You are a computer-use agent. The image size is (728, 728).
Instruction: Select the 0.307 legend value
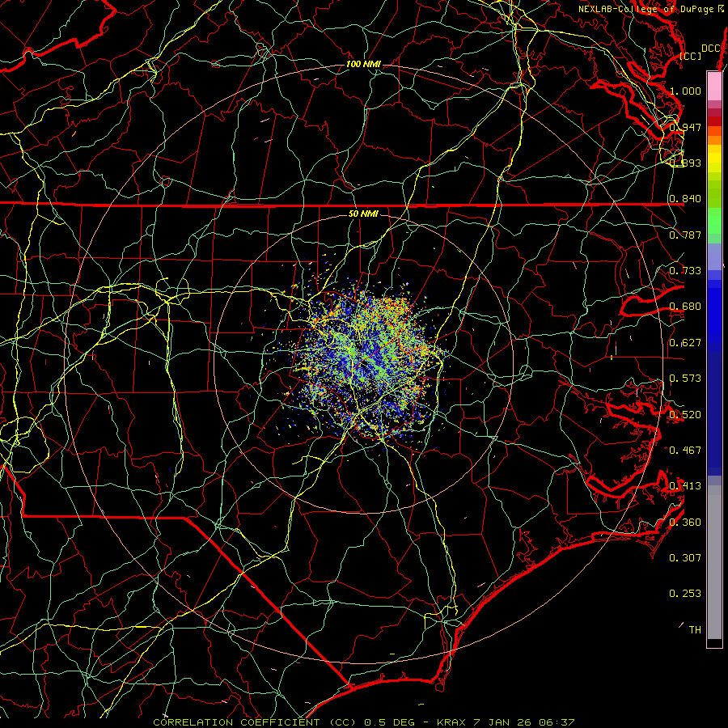(685, 558)
